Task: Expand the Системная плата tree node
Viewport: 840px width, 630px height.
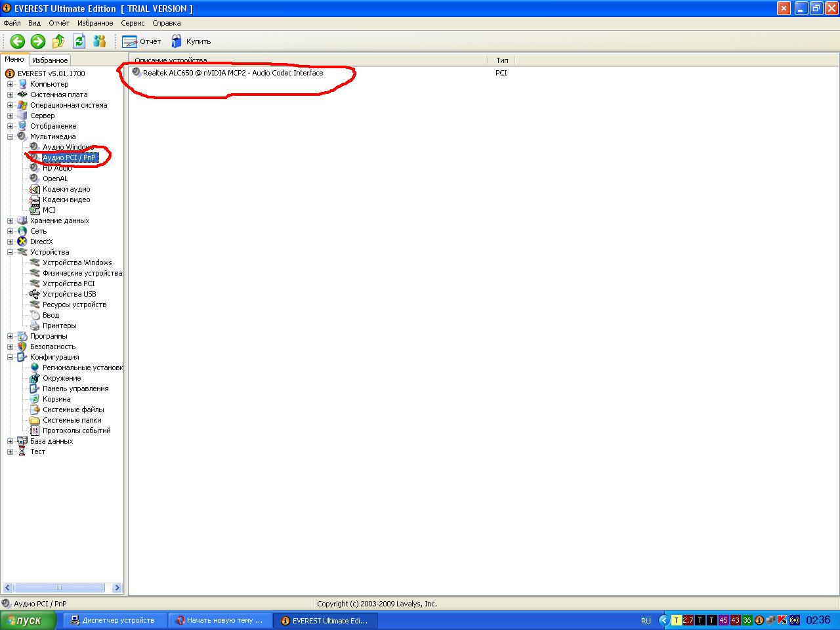Action: pyautogui.click(x=10, y=94)
